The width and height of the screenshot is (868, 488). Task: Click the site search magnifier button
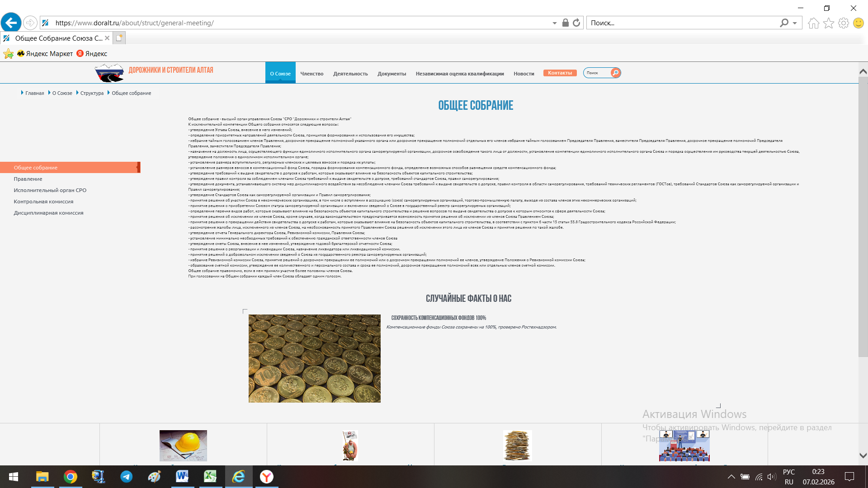pos(615,73)
